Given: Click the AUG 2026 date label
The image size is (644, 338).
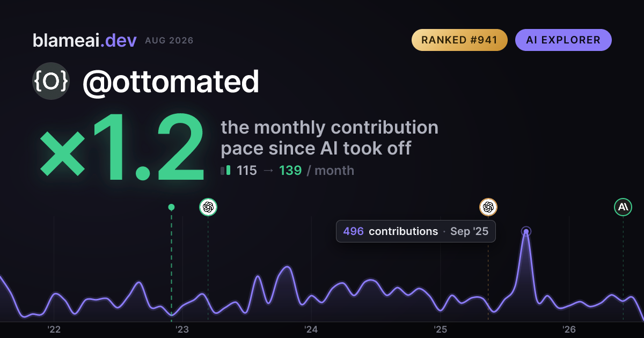Looking at the screenshot, I should (x=169, y=41).
